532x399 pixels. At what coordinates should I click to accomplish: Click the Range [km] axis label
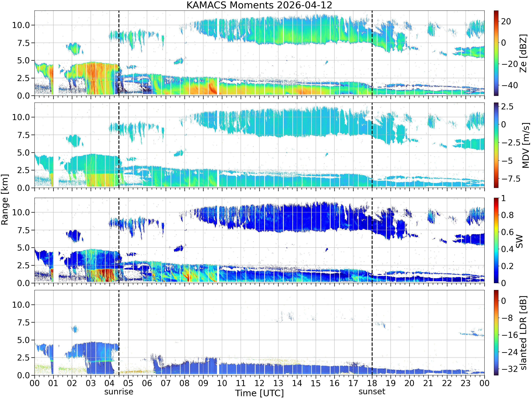pyautogui.click(x=5, y=200)
